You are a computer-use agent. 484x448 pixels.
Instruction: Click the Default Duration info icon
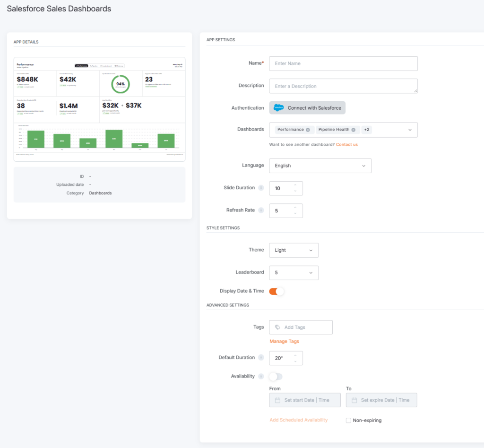[x=261, y=358]
